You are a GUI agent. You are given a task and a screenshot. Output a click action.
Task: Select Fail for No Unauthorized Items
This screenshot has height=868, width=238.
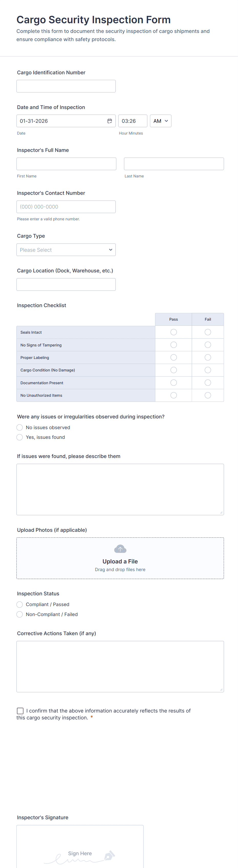[207, 395]
